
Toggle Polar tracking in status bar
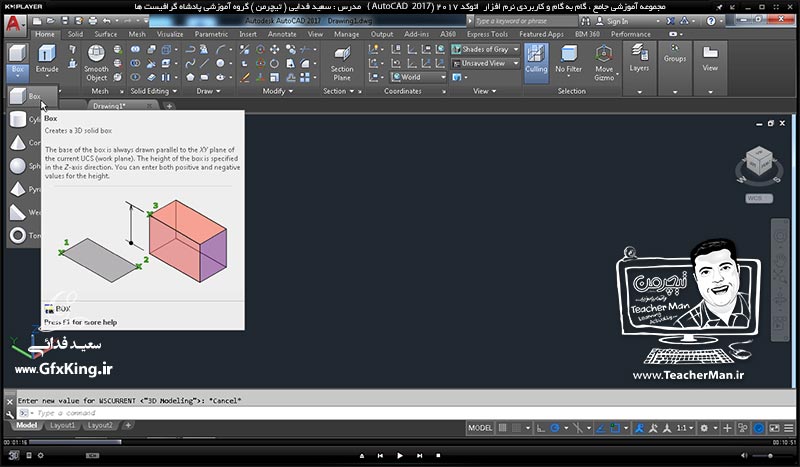click(555, 428)
